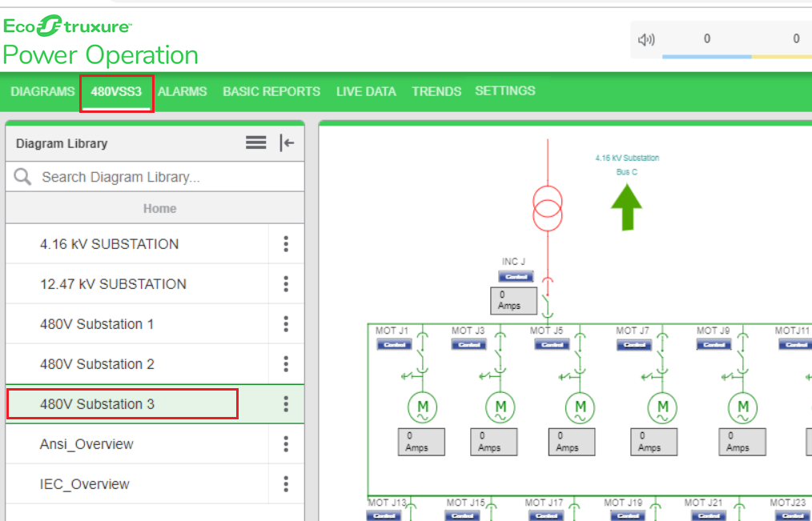Open options menu for Ansi_Overview

(286, 444)
